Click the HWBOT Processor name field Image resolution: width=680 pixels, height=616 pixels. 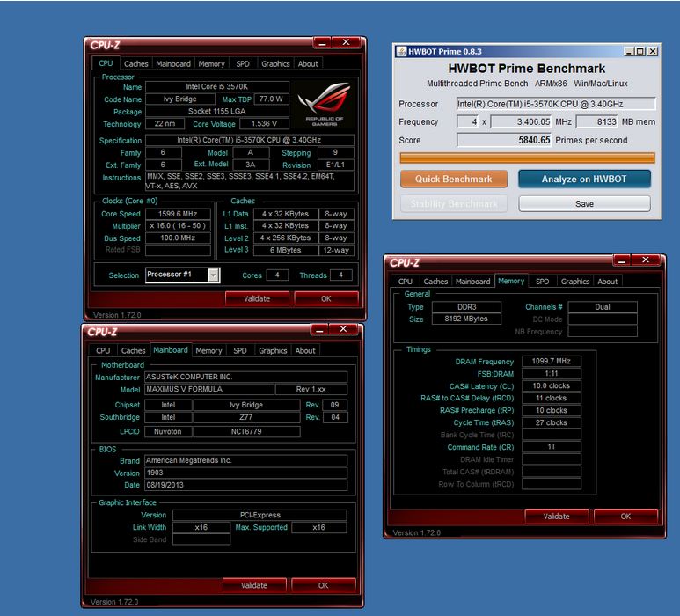coord(556,104)
